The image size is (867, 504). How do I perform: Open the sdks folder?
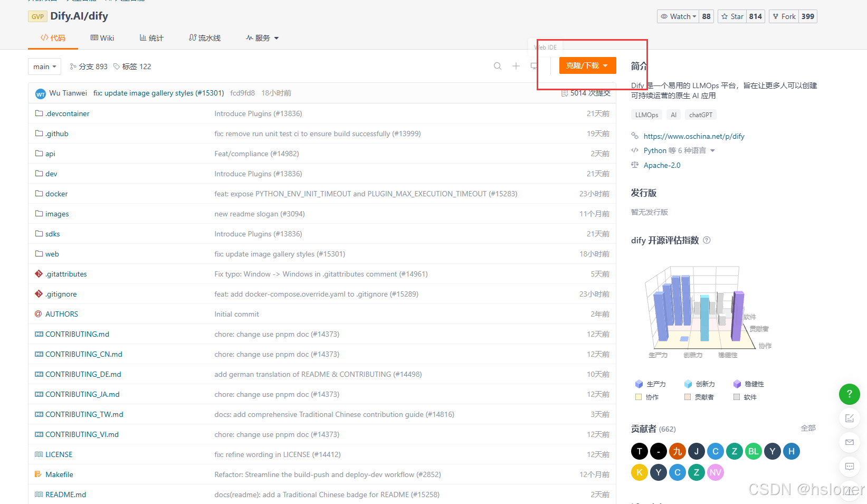coord(52,234)
